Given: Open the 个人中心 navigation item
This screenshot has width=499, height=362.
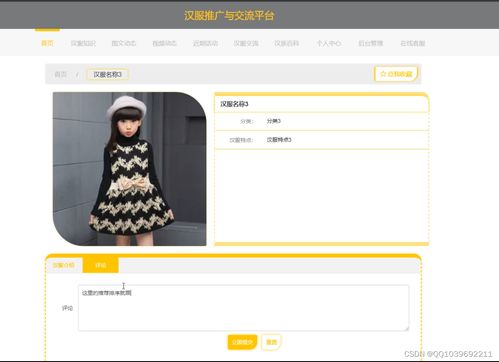Looking at the screenshot, I should tap(329, 43).
